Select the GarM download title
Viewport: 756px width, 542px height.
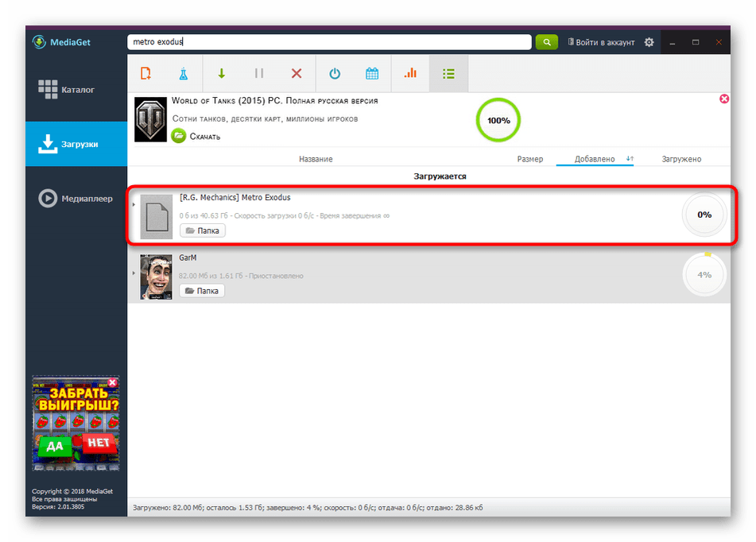[188, 258]
